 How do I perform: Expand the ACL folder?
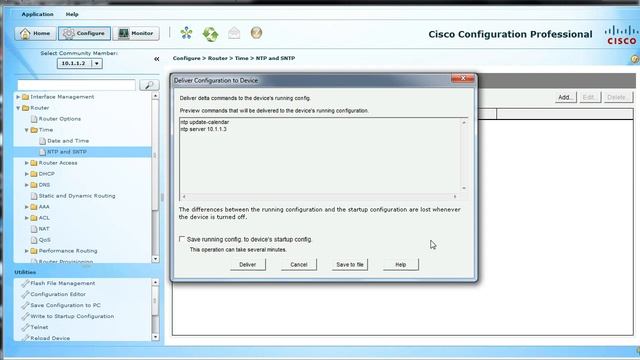click(27, 218)
